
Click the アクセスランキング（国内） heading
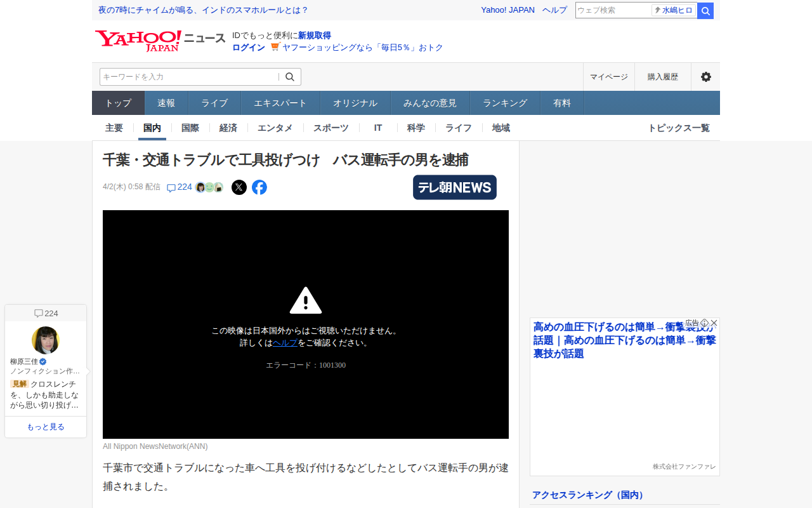(x=588, y=495)
